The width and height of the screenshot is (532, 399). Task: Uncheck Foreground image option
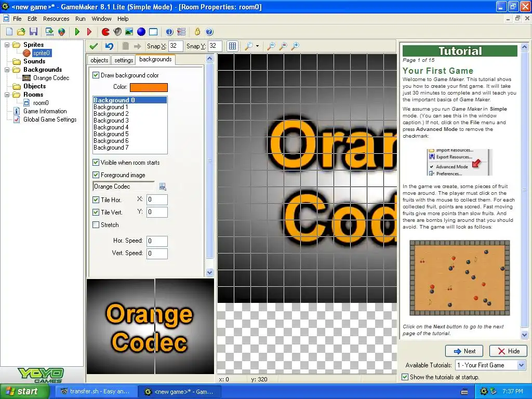point(96,175)
